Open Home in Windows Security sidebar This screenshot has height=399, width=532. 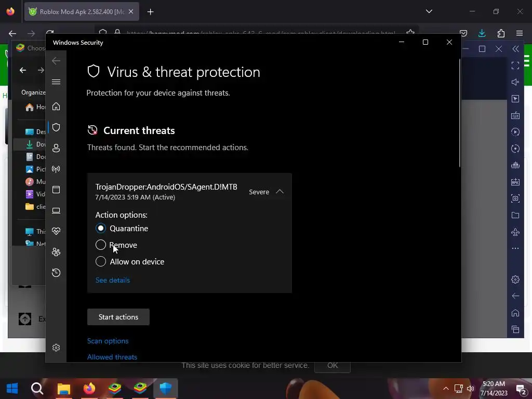coord(56,107)
